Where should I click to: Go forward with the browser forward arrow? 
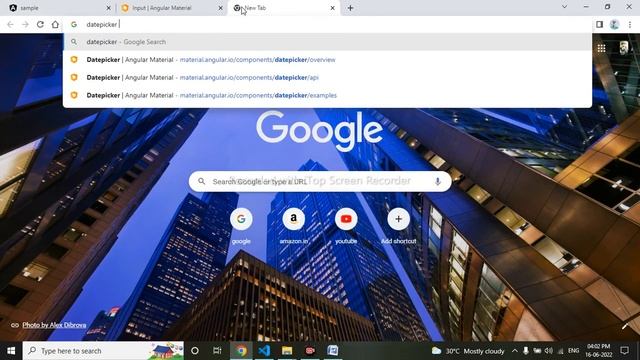click(x=25, y=24)
